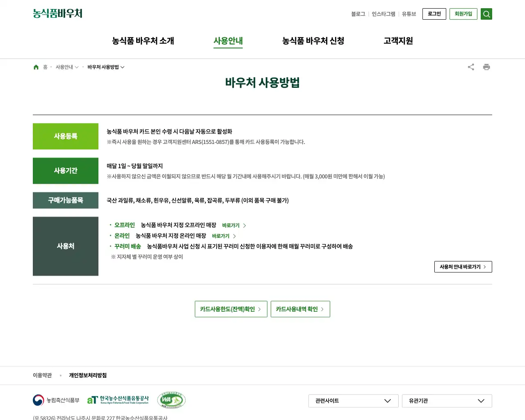The height and width of the screenshot is (420, 525).
Task: Click the 로그인 button
Action: point(434,14)
